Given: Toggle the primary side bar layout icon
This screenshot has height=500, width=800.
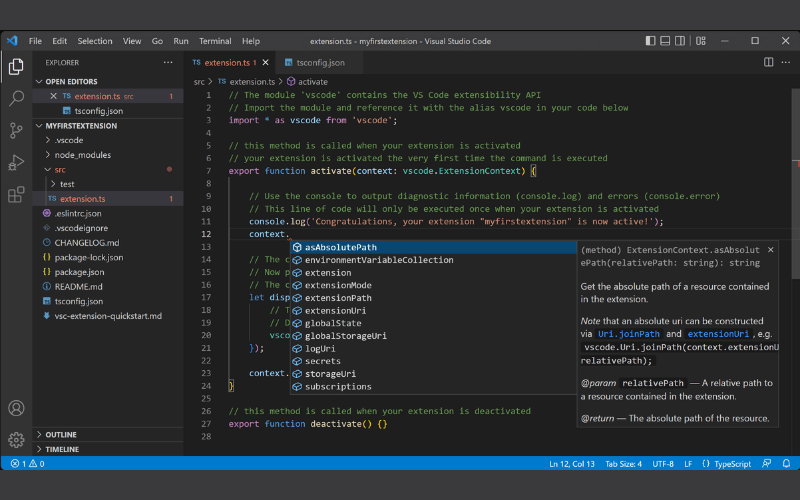Looking at the screenshot, I should [x=651, y=41].
